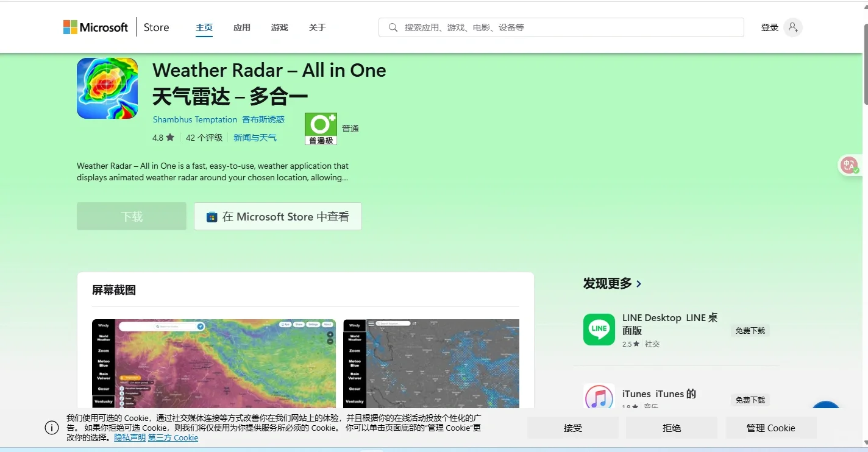Click the search magnifier icon
This screenshot has width=868, height=452.
(x=393, y=27)
